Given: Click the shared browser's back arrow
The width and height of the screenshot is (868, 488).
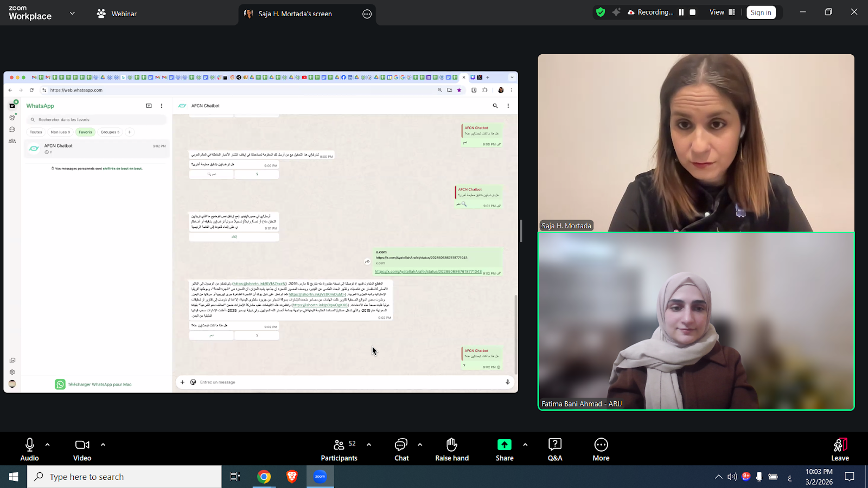Looking at the screenshot, I should click(10, 90).
